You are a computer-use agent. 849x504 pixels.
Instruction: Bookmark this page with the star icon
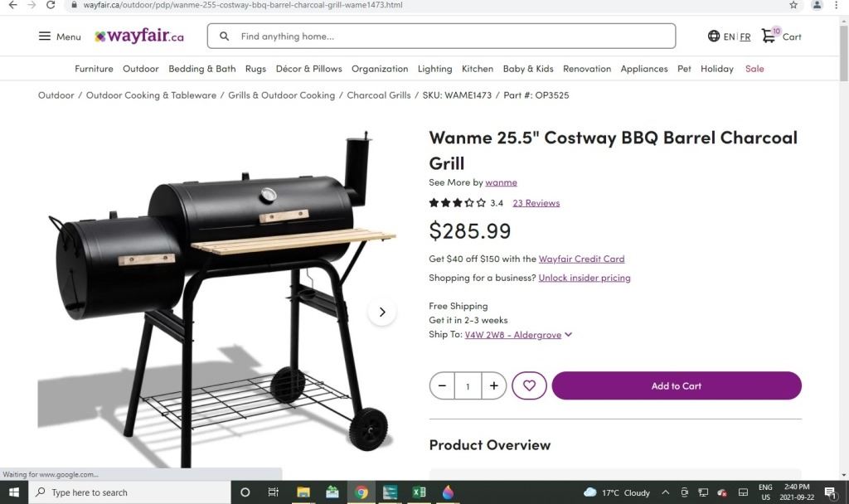[x=793, y=5]
